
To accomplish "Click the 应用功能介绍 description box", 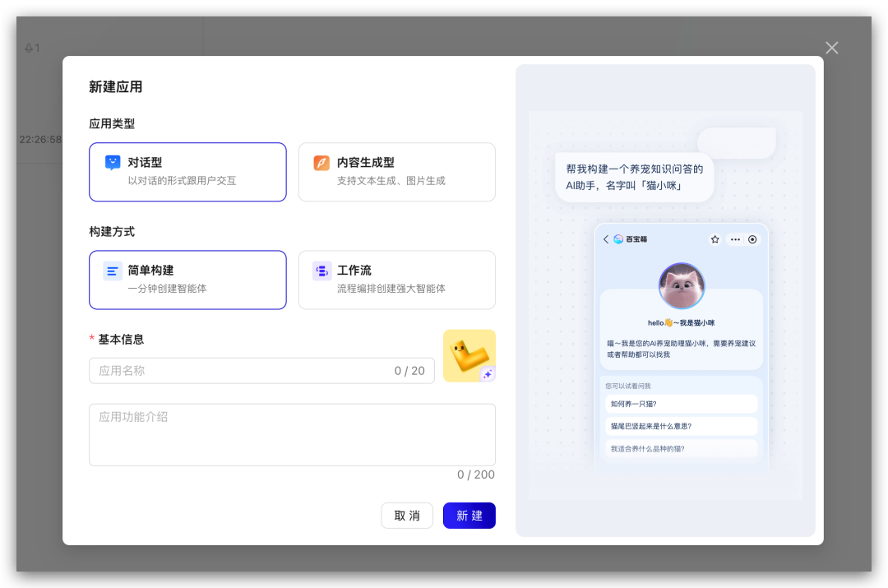I will point(292,434).
